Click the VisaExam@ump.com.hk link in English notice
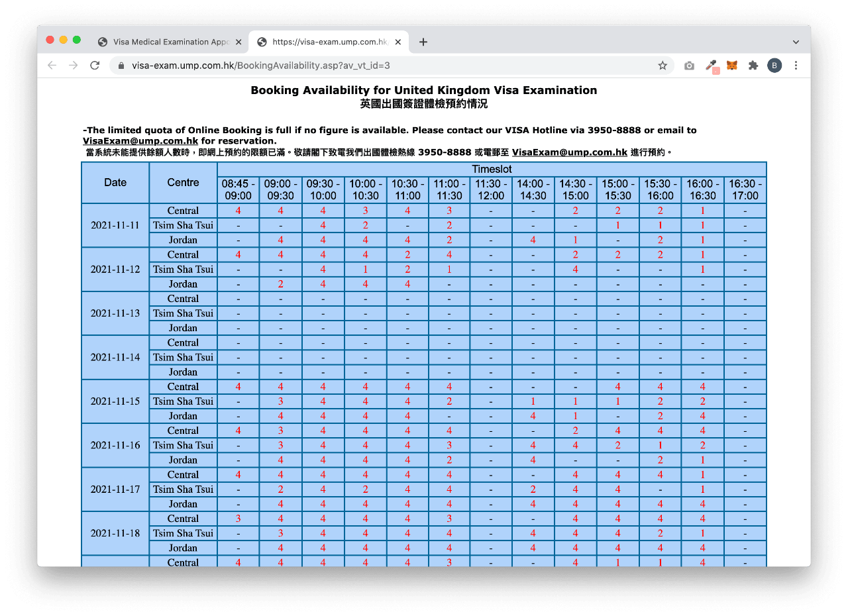This screenshot has height=616, width=848. pos(140,141)
